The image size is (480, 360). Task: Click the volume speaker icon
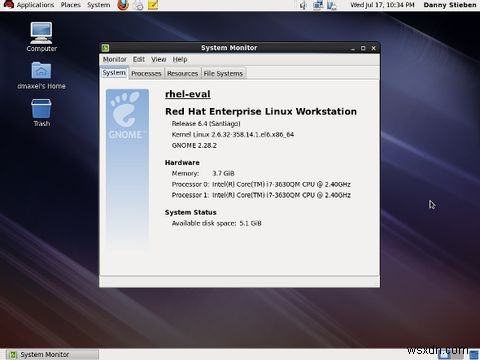tap(303, 5)
